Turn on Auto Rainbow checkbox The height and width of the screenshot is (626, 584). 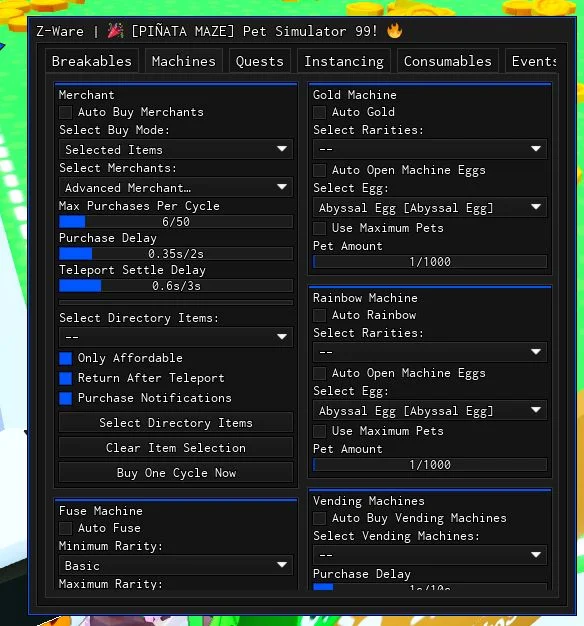[x=319, y=315]
